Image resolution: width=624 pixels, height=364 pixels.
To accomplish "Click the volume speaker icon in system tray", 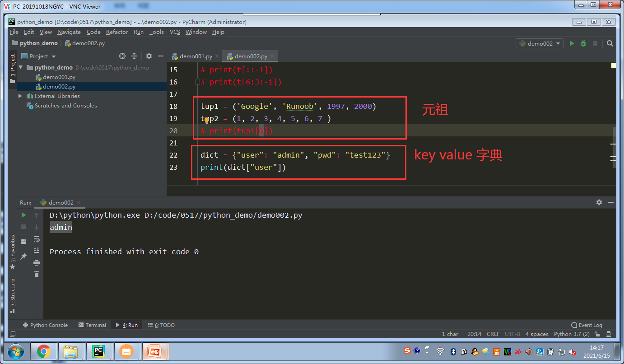I will pos(528,351).
